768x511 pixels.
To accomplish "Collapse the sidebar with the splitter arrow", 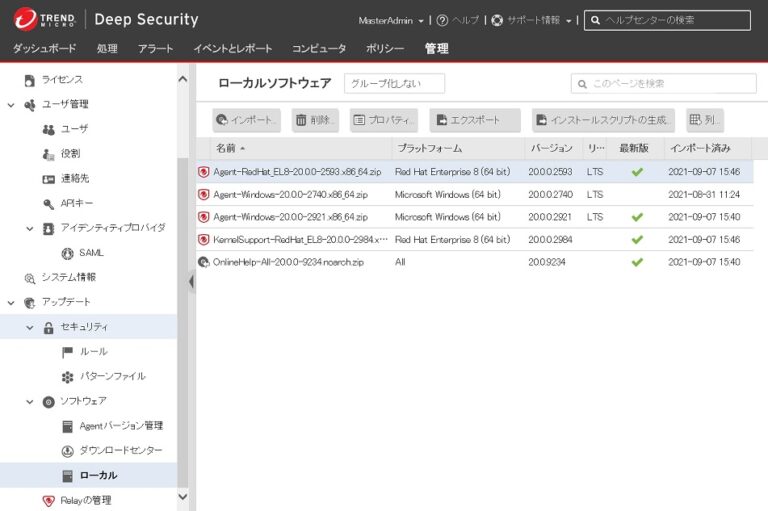I will pyautogui.click(x=192, y=281).
